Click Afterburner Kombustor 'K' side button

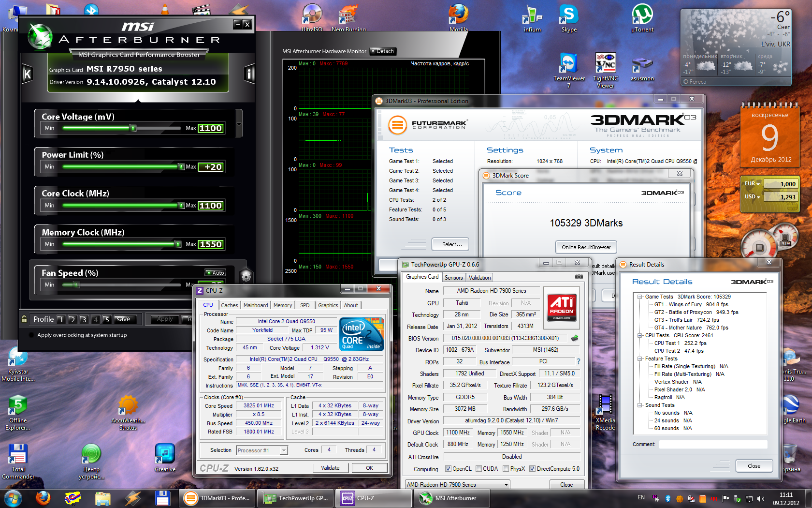[x=27, y=74]
